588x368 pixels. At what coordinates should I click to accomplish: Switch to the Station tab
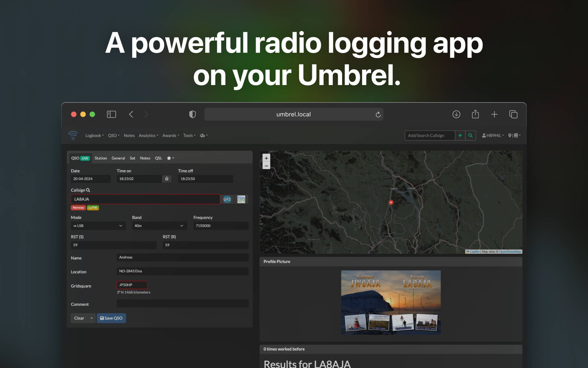pyautogui.click(x=100, y=158)
